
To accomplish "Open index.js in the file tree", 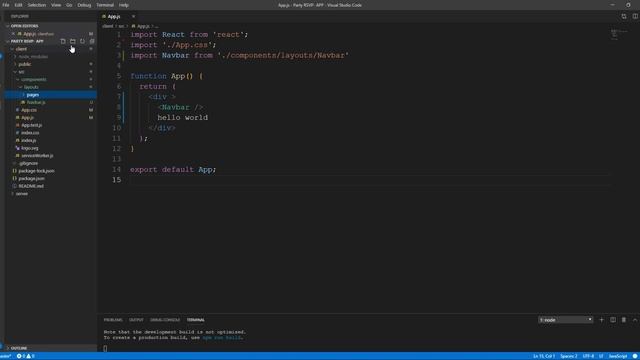I will (x=29, y=140).
